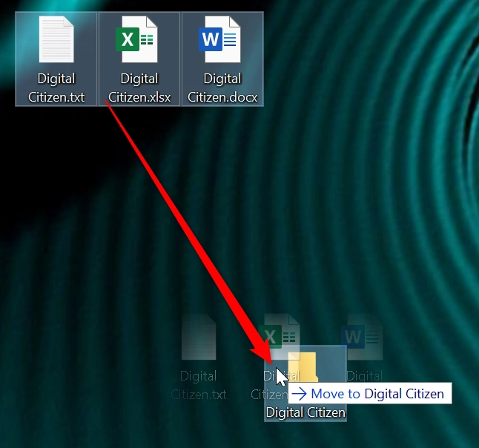Viewport: 479px width, 448px height.
Task: Select the Digital Citizen.txt file icon
Action: click(56, 39)
